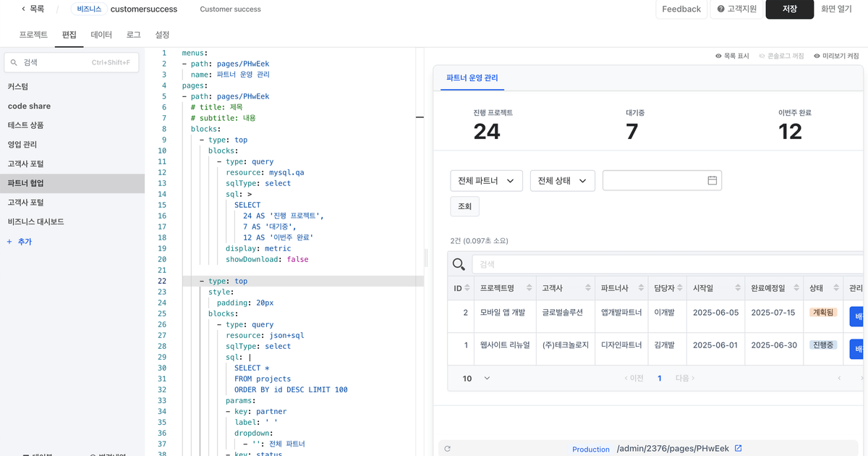Sort by 시작일 using its sort arrows
This screenshot has width=868, height=456.
pos(737,288)
